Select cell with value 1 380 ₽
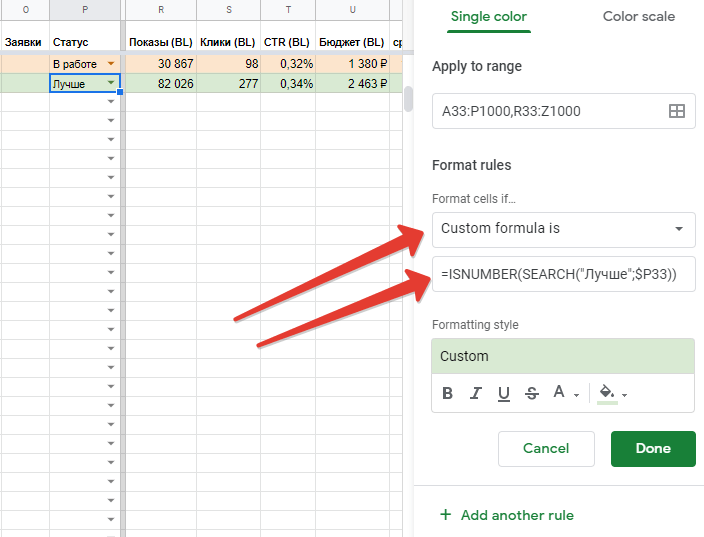 pos(352,64)
